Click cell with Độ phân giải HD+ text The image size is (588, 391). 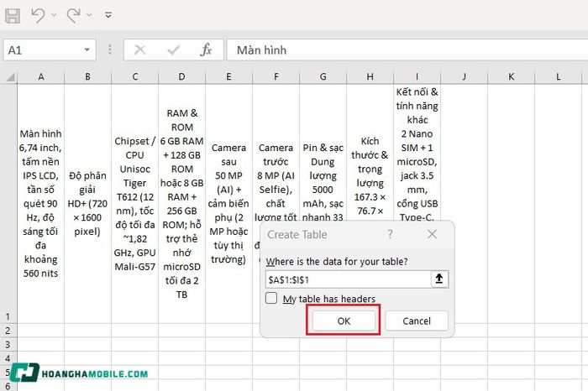tap(87, 203)
